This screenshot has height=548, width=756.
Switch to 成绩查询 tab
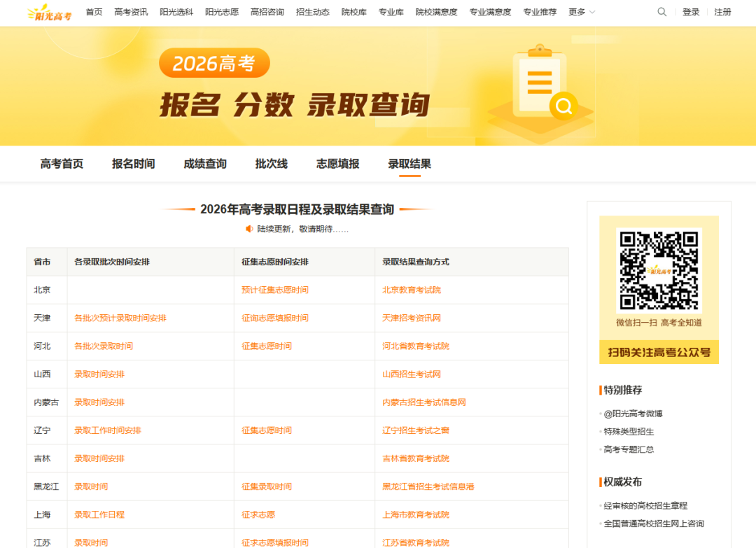205,164
